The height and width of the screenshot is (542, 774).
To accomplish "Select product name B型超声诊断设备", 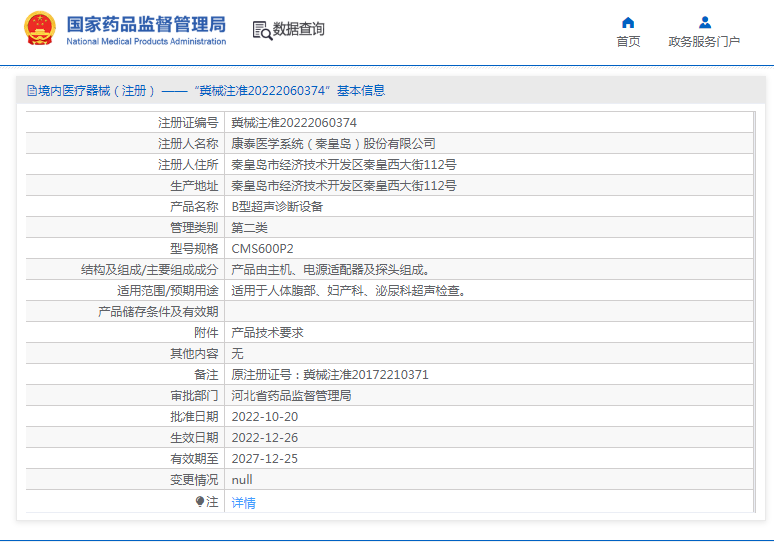I will click(x=277, y=206).
